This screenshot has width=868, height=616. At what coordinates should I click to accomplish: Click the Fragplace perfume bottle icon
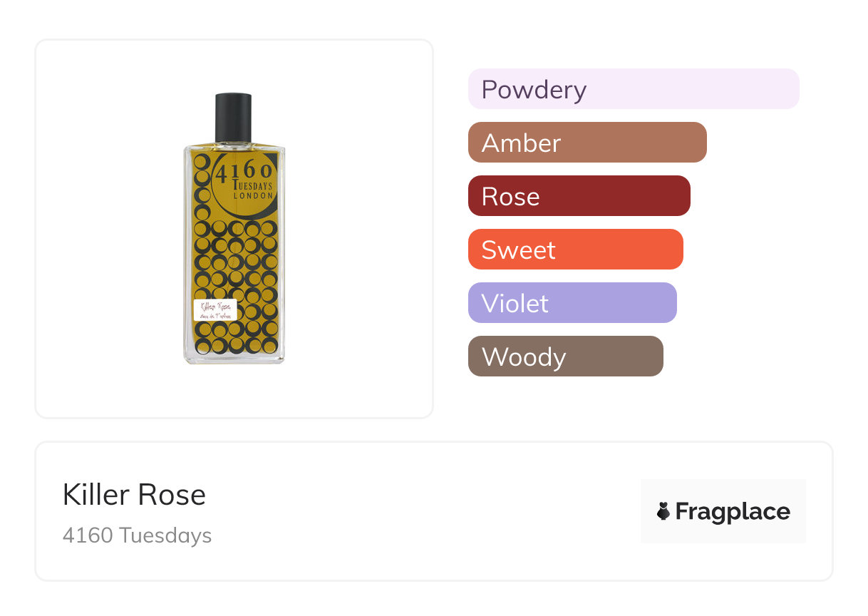coord(663,511)
